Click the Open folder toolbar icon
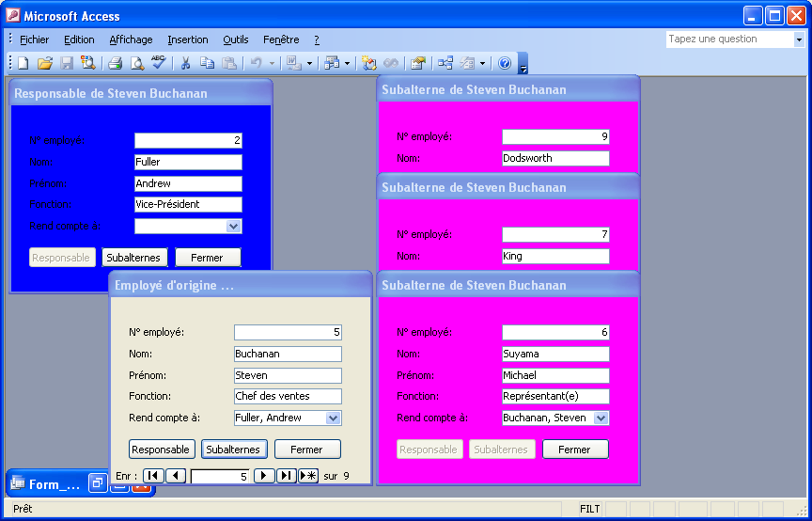Image resolution: width=812 pixels, height=521 pixels. click(44, 63)
